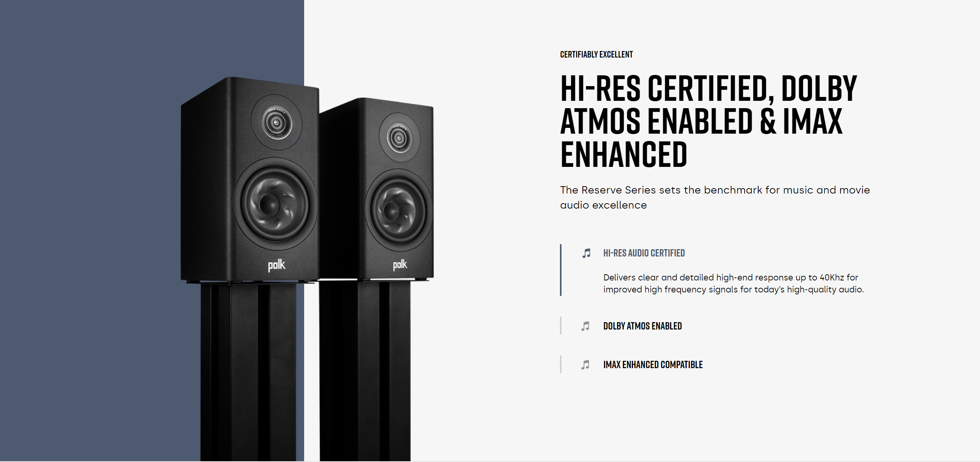Click the Certifiably Excellent label

(x=596, y=55)
